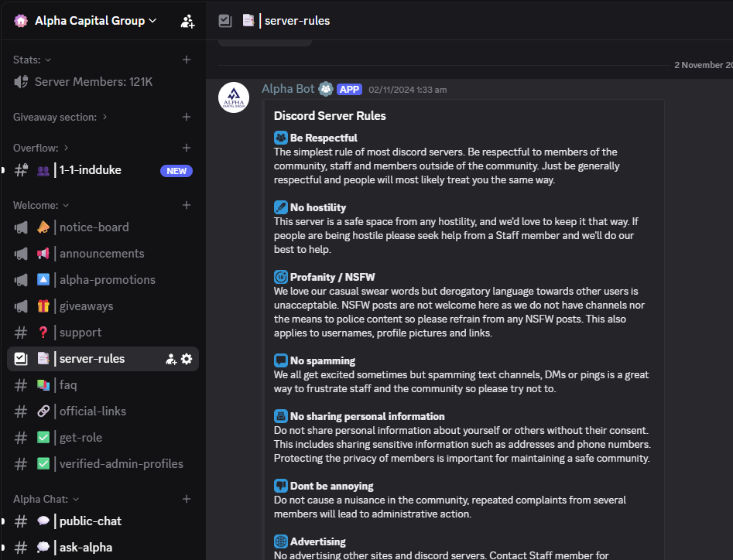This screenshot has height=560, width=733.
Task: Click the link emoji on official-links row
Action: click(x=43, y=411)
